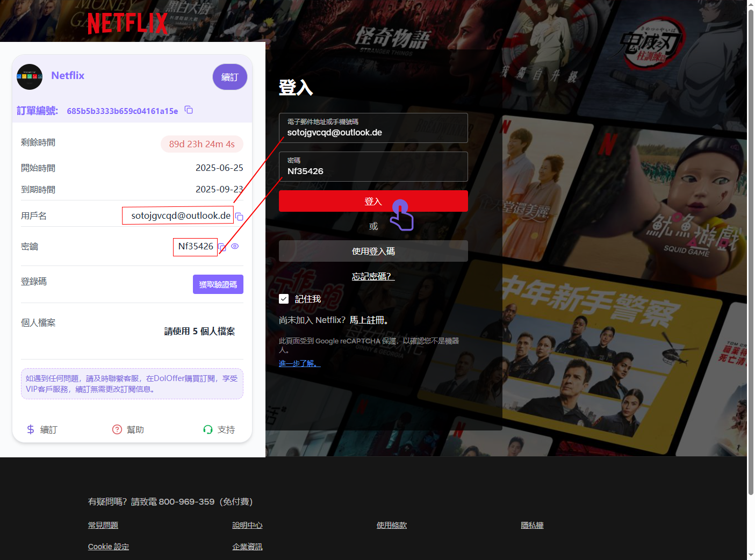Click the 使用登入碼 button

373,251
